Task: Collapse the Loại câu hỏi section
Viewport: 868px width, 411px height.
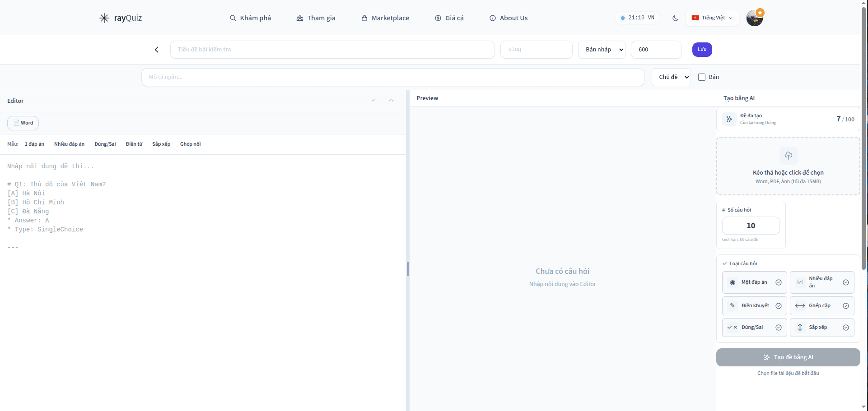Action: pos(740,263)
